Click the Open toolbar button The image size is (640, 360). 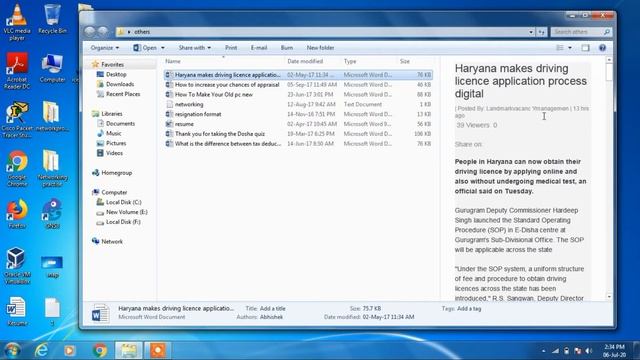(145, 48)
